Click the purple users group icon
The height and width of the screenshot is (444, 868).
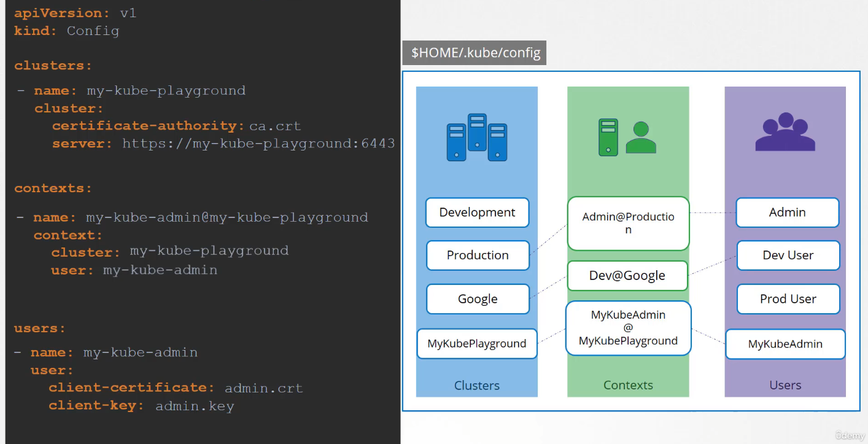tap(785, 133)
